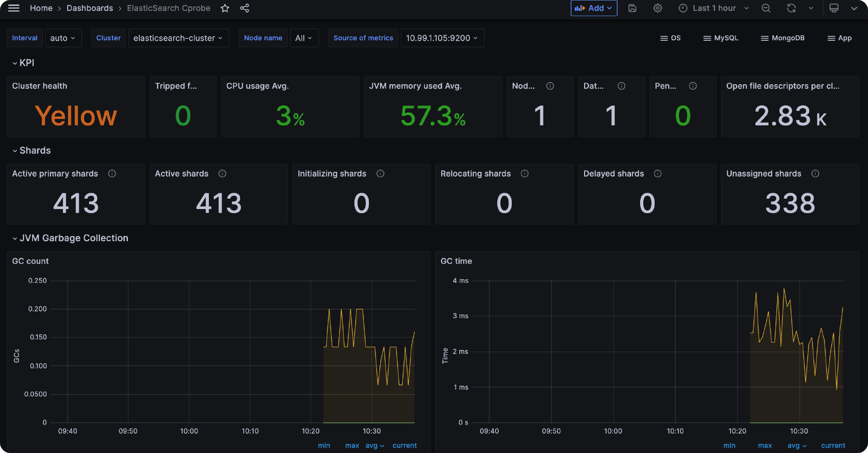Image resolution: width=868 pixels, height=453 pixels.
Task: Open the GC time panel title
Action: (456, 261)
